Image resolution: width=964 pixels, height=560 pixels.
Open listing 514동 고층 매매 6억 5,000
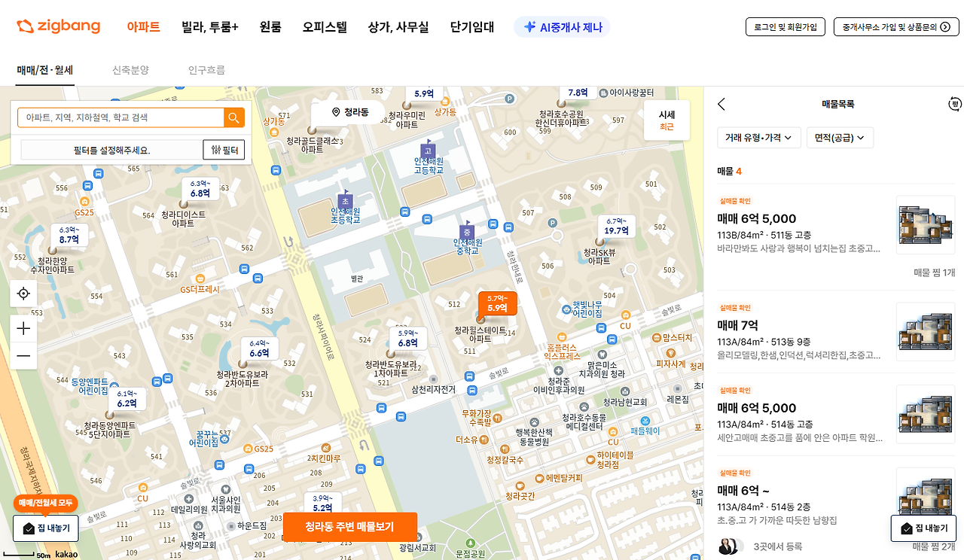(x=836, y=414)
